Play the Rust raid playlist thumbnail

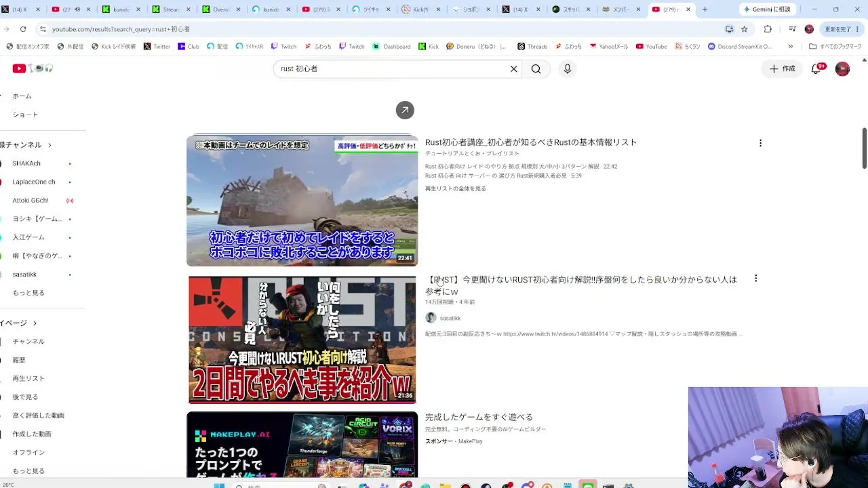coord(302,200)
